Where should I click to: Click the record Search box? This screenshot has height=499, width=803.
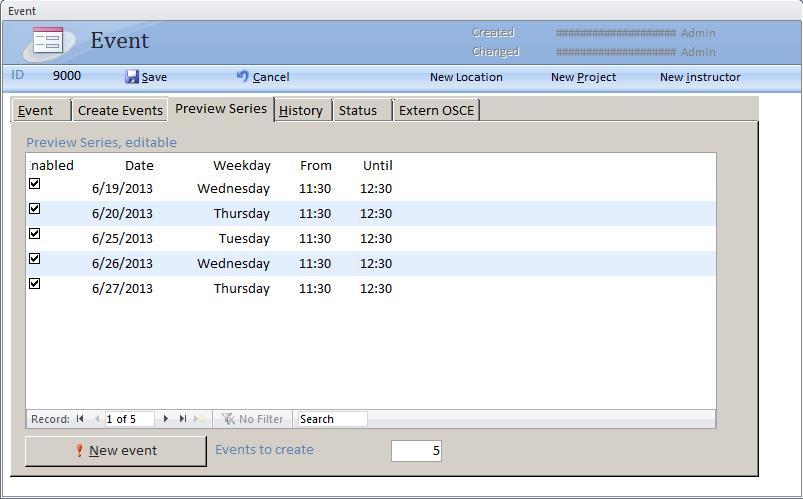332,419
